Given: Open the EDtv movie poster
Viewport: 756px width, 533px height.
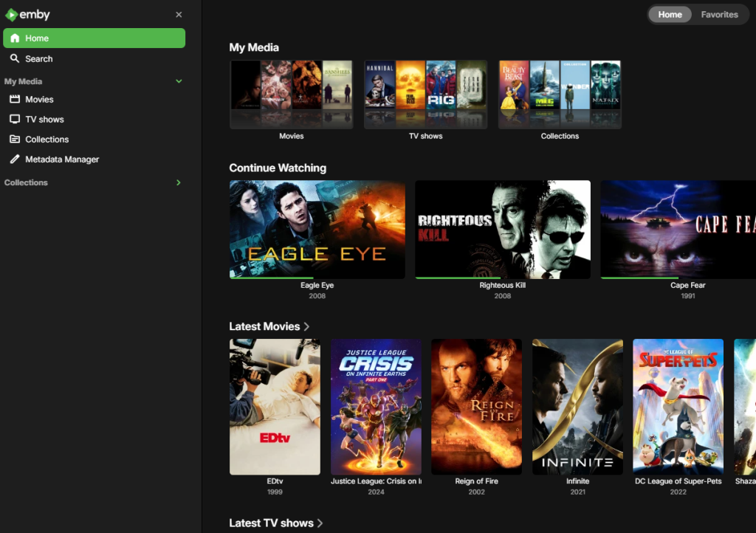Looking at the screenshot, I should (x=275, y=407).
